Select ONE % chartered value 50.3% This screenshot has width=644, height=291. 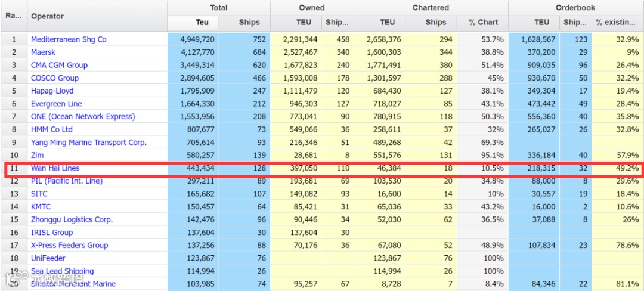(x=493, y=116)
